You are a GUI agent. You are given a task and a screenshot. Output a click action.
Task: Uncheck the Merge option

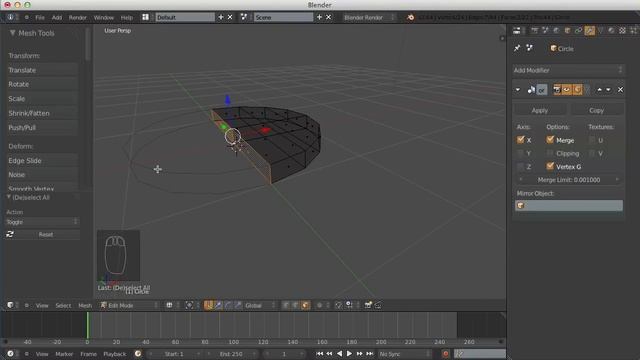[x=550, y=140]
